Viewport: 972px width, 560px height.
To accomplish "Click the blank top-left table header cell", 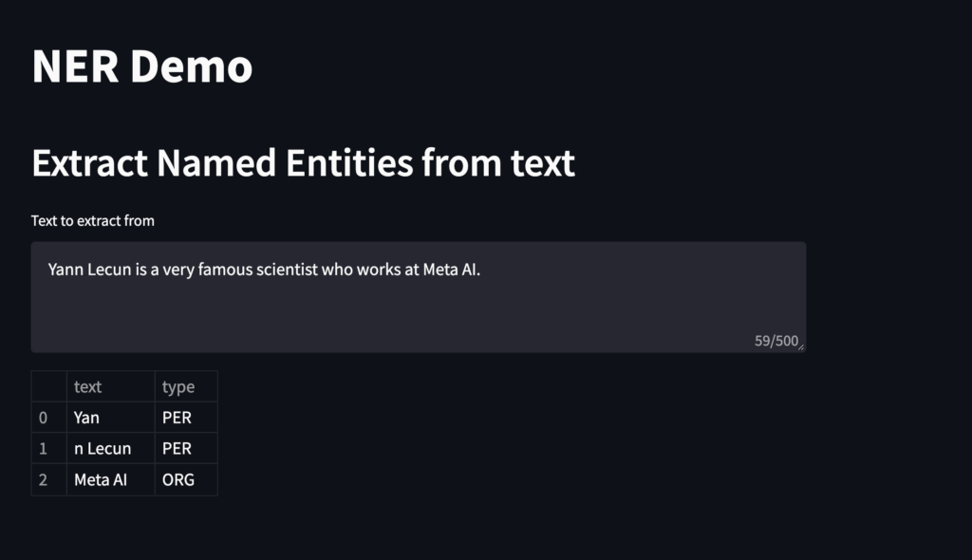I will click(48, 386).
